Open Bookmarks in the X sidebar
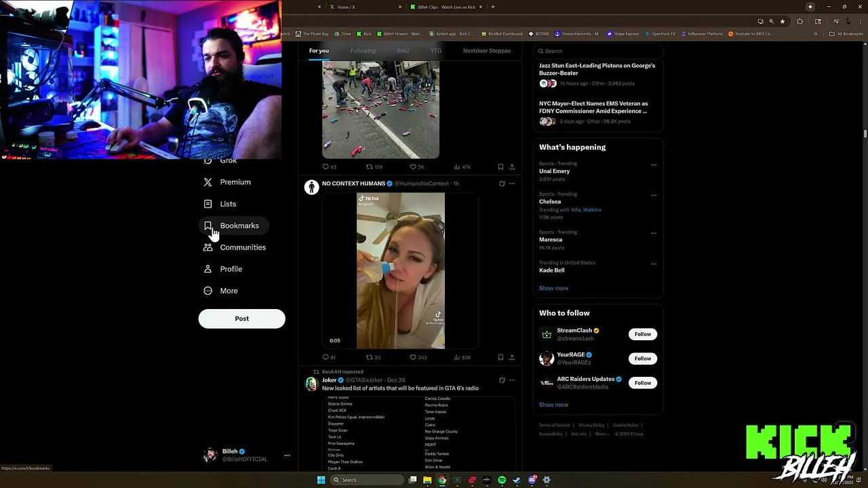 point(233,226)
